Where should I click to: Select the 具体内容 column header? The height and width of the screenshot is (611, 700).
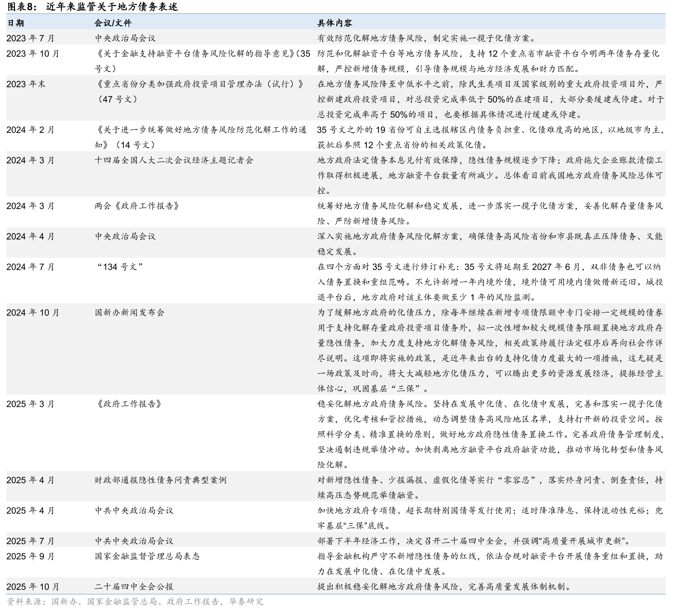click(334, 23)
